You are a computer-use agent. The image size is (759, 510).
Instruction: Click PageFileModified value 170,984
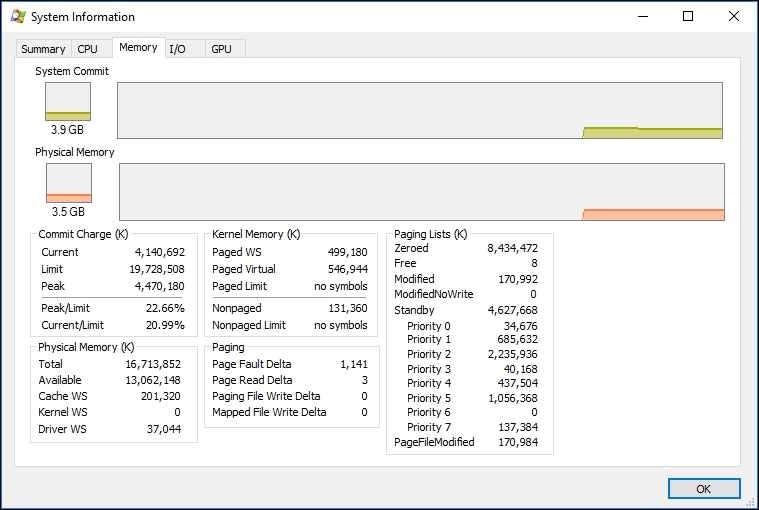click(518, 442)
